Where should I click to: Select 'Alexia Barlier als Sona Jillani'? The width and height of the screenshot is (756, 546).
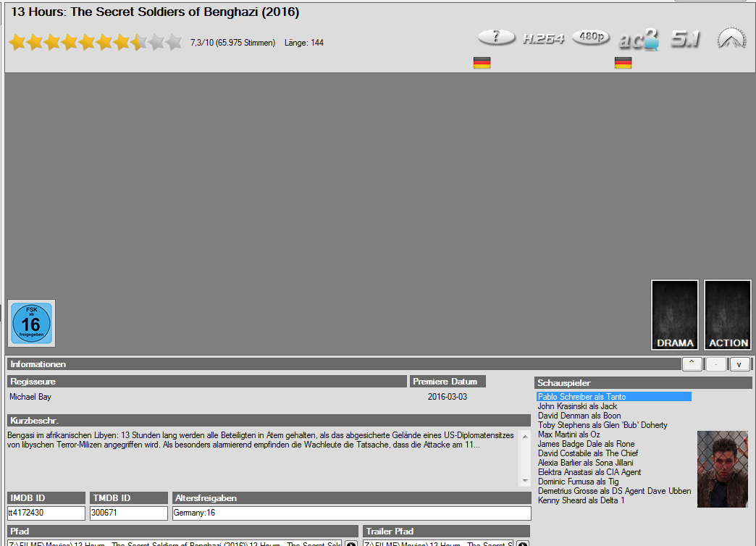click(x=585, y=463)
